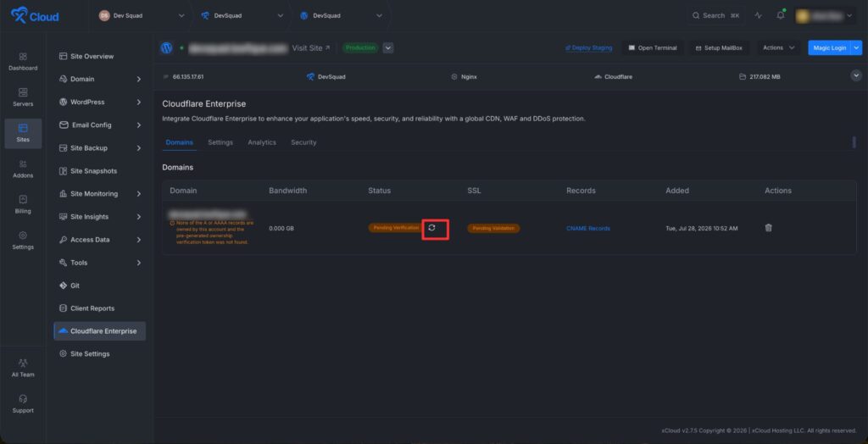Screen dimensions: 868x444
Task: Open Billing from left rail
Action: click(x=23, y=205)
